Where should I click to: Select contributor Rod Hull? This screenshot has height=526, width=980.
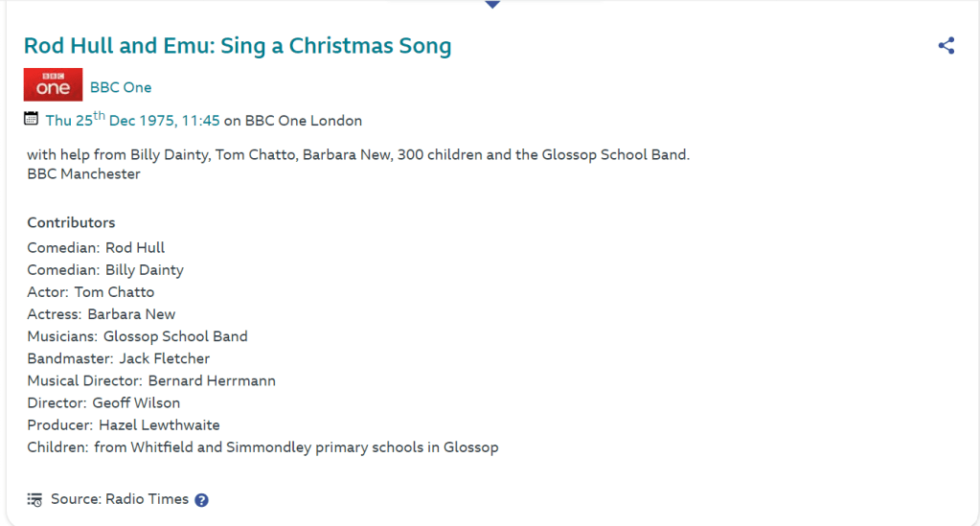click(135, 247)
